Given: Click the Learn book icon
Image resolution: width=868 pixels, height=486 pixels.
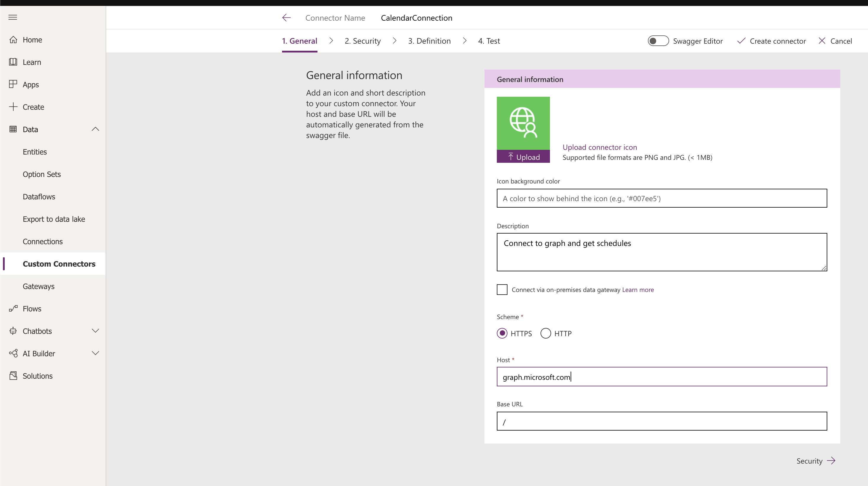Looking at the screenshot, I should [13, 62].
